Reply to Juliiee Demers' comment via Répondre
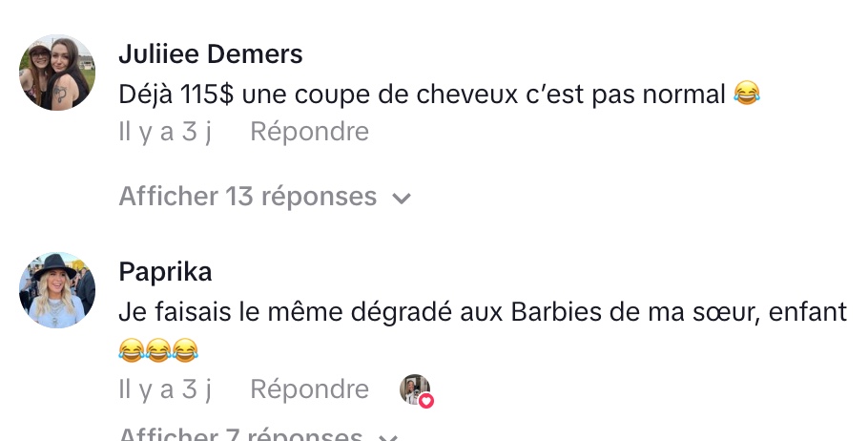Image resolution: width=868 pixels, height=441 pixels. tap(309, 132)
